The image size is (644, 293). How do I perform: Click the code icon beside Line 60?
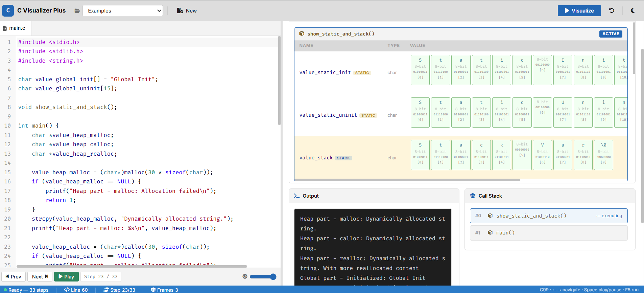(67, 290)
